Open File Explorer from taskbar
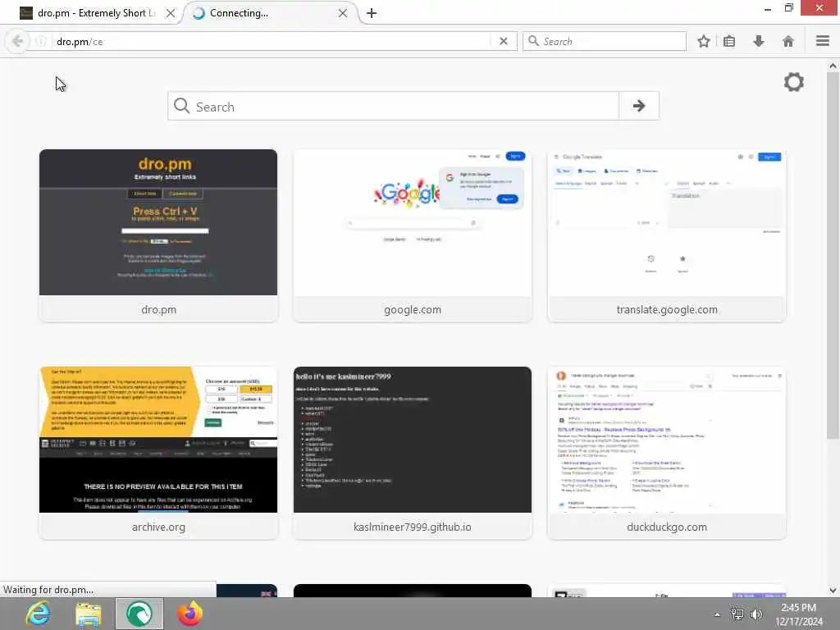The width and height of the screenshot is (840, 630). (x=89, y=614)
